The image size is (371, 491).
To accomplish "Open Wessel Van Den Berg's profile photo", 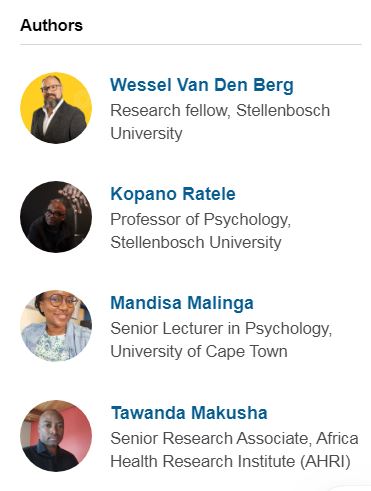I will [x=56, y=108].
